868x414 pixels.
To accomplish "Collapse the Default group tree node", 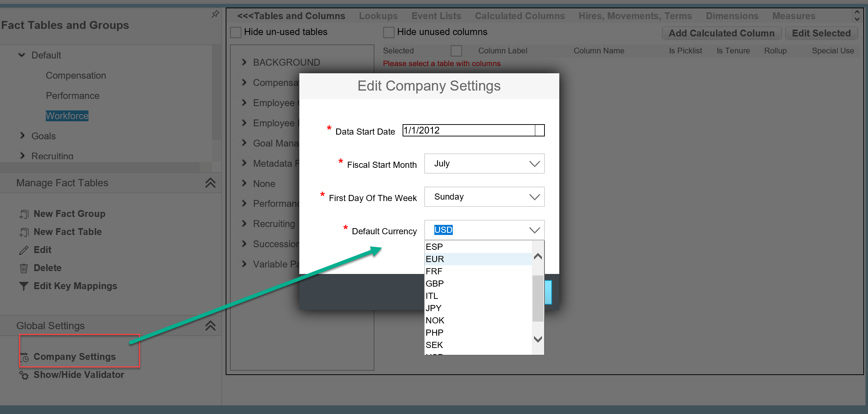I will click(22, 55).
